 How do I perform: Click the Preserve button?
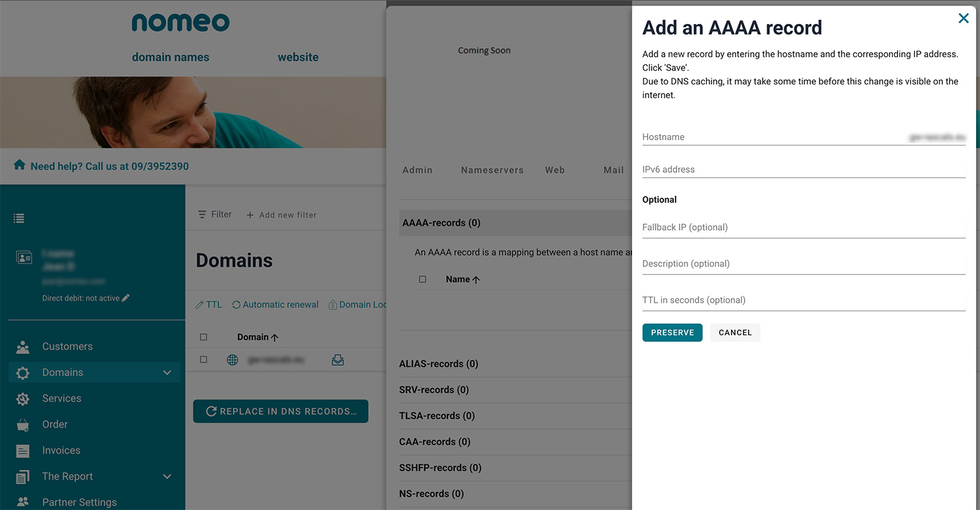tap(672, 333)
